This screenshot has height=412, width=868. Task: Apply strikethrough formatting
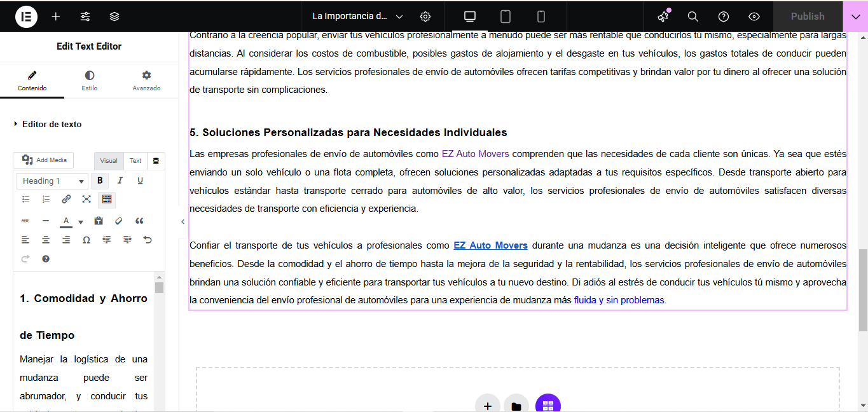click(x=25, y=221)
